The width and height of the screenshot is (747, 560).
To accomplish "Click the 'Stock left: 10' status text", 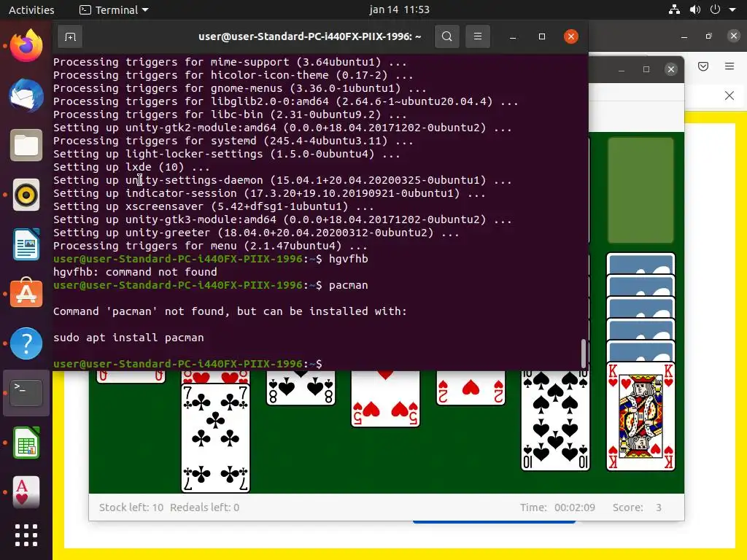I will (x=131, y=507).
